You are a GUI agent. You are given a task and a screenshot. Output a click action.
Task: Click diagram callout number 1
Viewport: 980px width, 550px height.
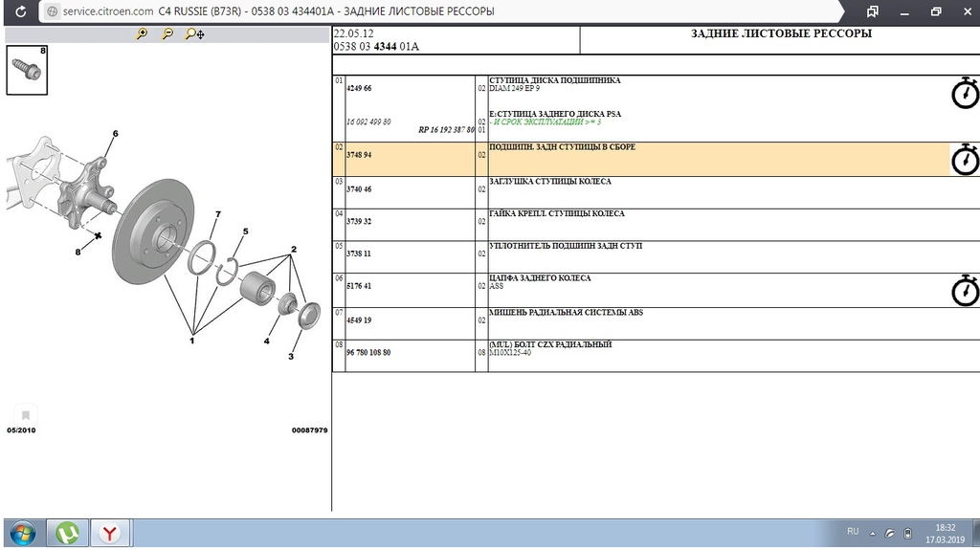click(x=191, y=341)
